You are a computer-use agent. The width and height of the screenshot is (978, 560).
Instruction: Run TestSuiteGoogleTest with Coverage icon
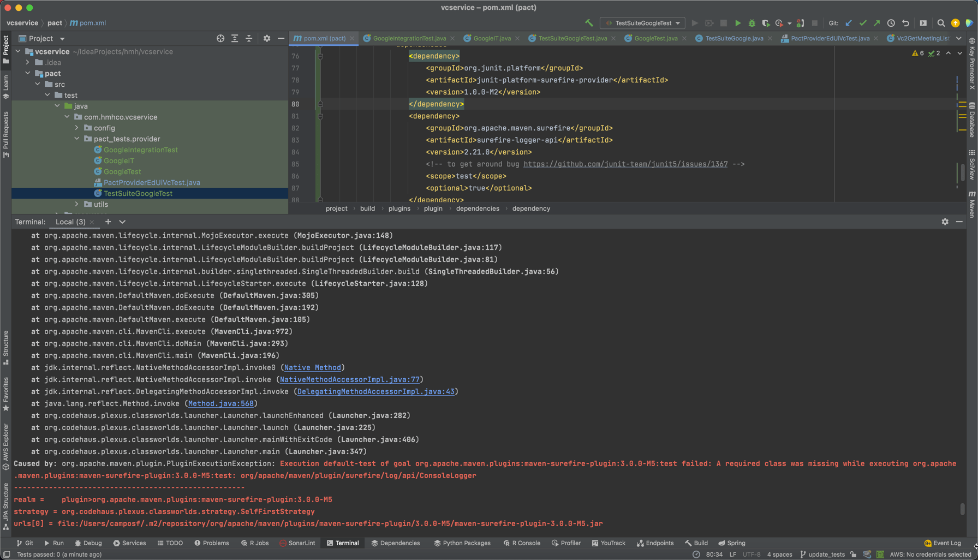[766, 23]
